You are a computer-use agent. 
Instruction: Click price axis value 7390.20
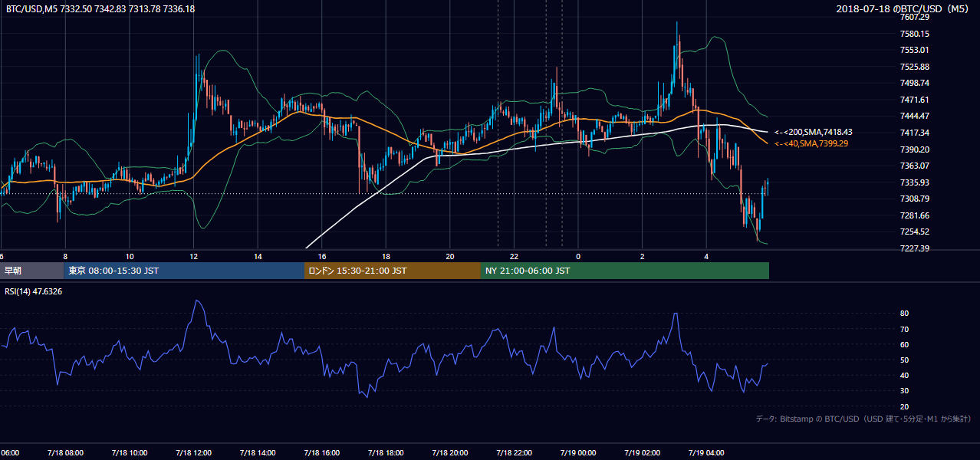point(915,149)
